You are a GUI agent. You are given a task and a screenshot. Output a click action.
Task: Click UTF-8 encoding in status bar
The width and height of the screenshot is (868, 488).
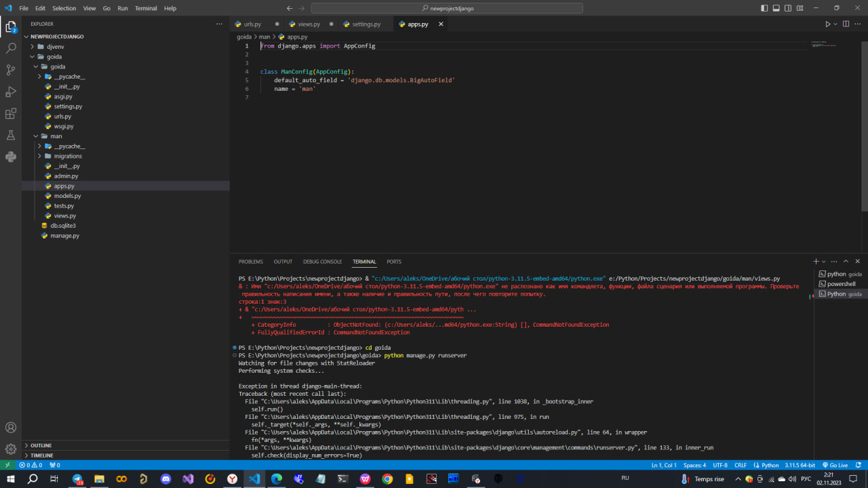720,466
